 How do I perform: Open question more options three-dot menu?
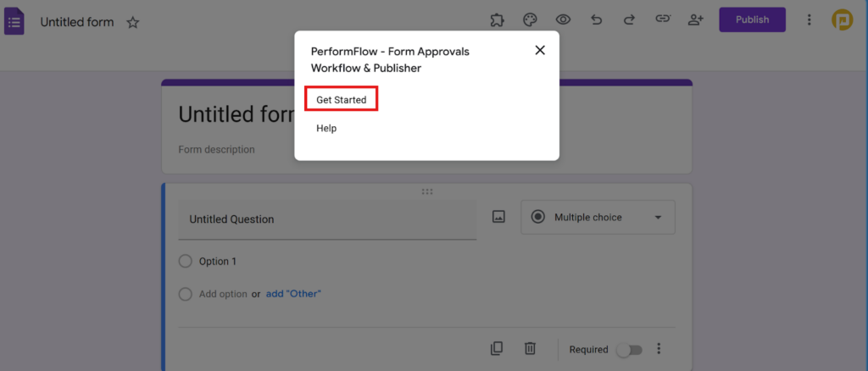(x=659, y=349)
